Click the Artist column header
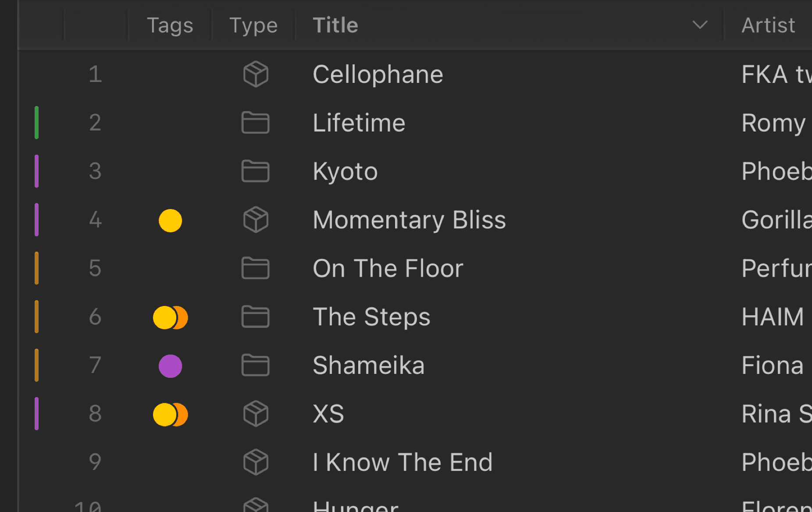This screenshot has width=812, height=512. point(768,25)
